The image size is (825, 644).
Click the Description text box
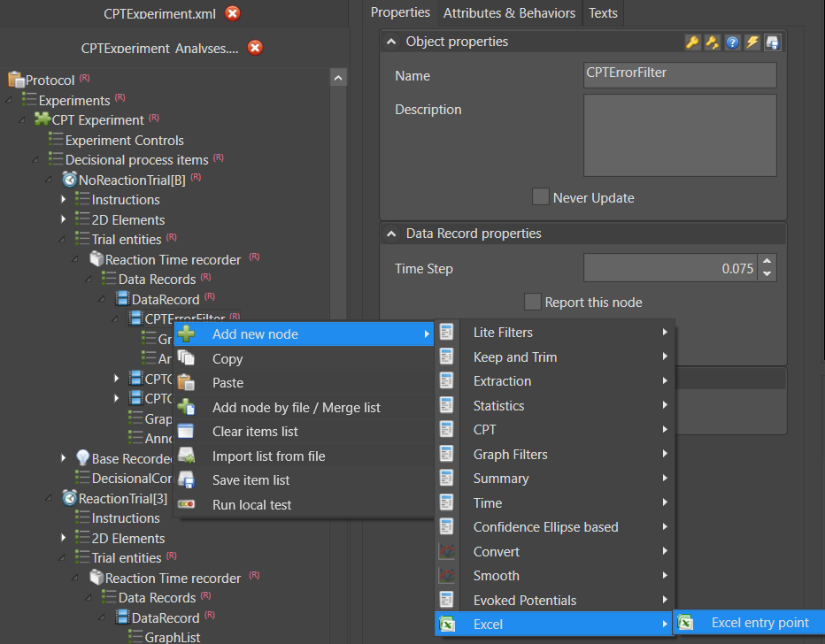[680, 135]
